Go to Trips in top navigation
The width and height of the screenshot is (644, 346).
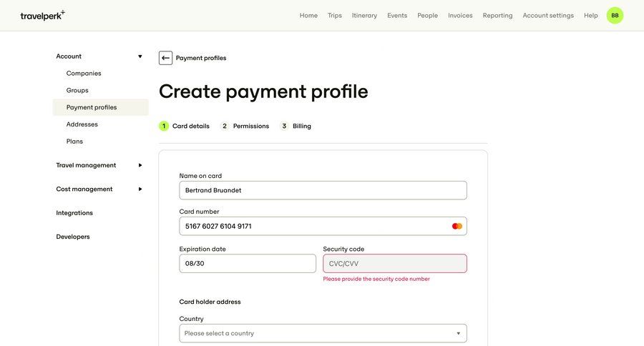click(x=335, y=15)
